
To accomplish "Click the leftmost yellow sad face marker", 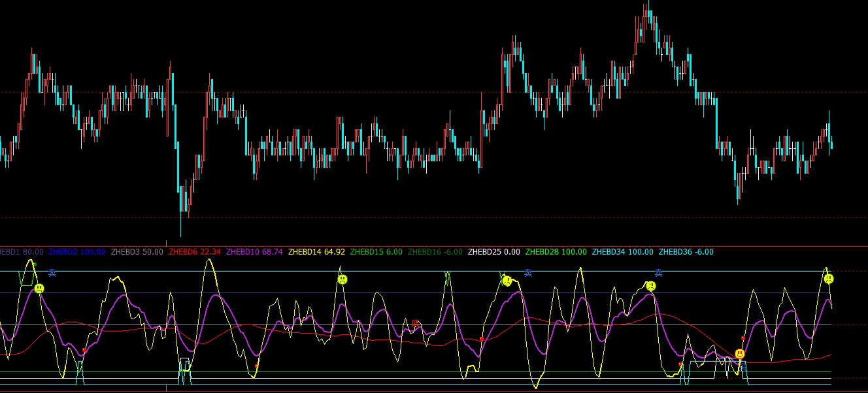I will [39, 288].
